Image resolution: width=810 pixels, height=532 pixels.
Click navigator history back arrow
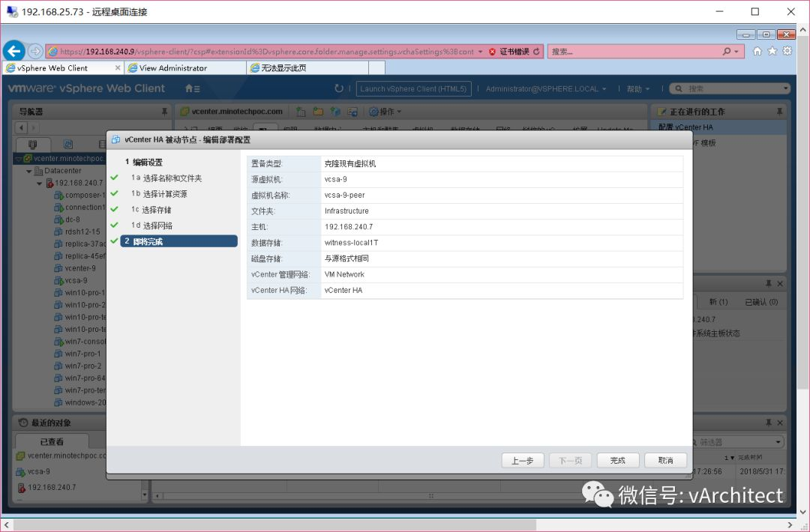click(21, 127)
